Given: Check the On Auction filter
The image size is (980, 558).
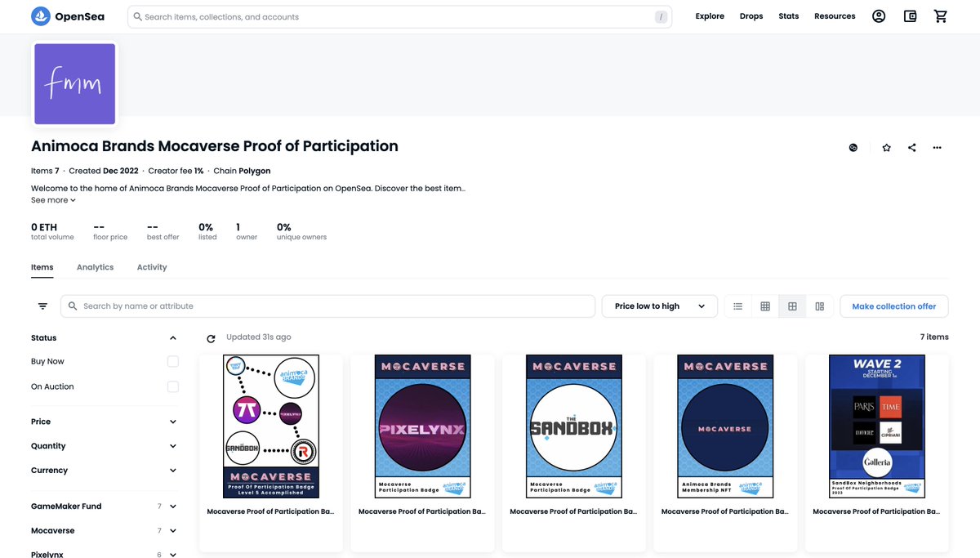Looking at the screenshot, I should [x=172, y=386].
